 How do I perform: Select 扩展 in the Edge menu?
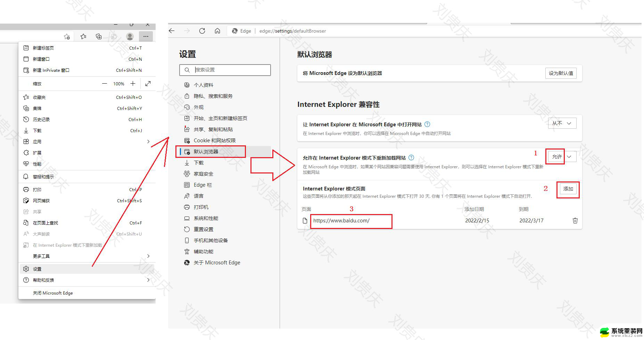pyautogui.click(x=87, y=153)
